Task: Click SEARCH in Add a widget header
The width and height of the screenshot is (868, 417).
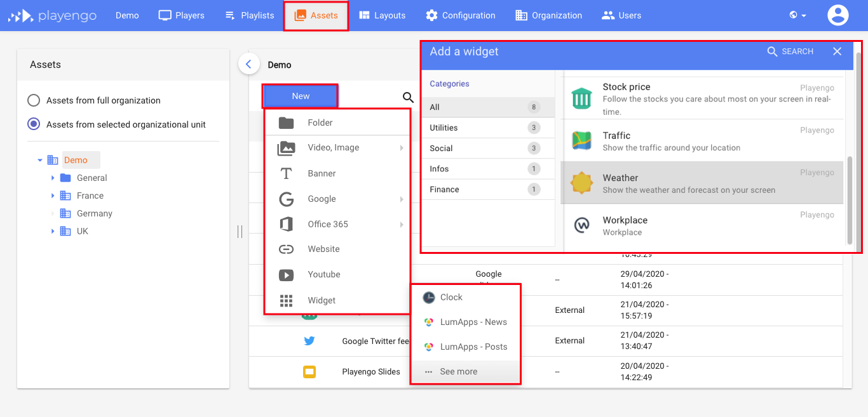Action: [790, 51]
